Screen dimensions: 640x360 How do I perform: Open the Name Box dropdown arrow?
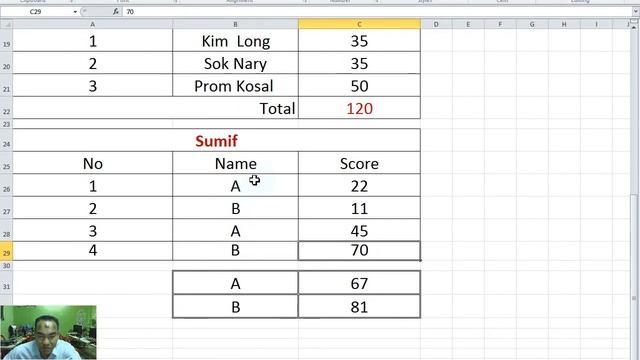tap(75, 12)
